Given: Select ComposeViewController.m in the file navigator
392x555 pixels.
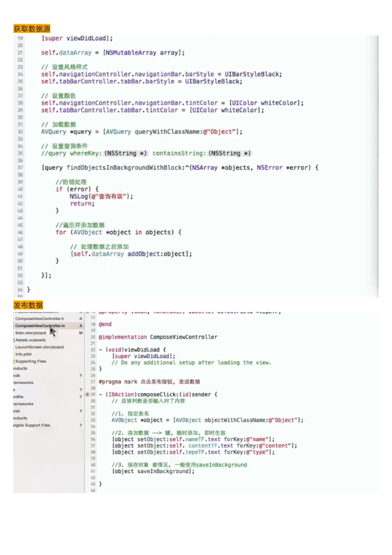Looking at the screenshot, I should (x=40, y=326).
